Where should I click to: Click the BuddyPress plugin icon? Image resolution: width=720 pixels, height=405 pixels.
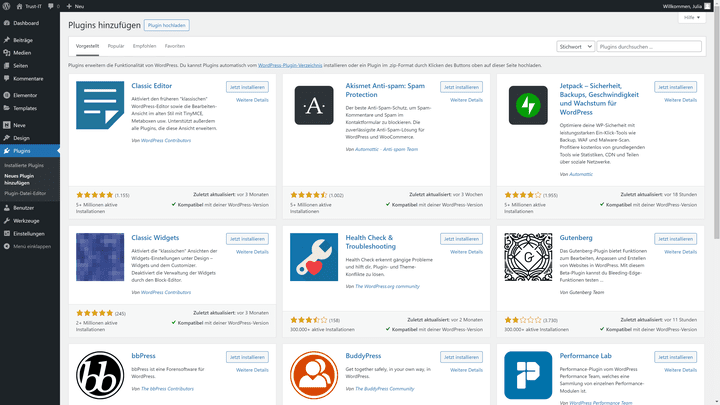[314, 375]
